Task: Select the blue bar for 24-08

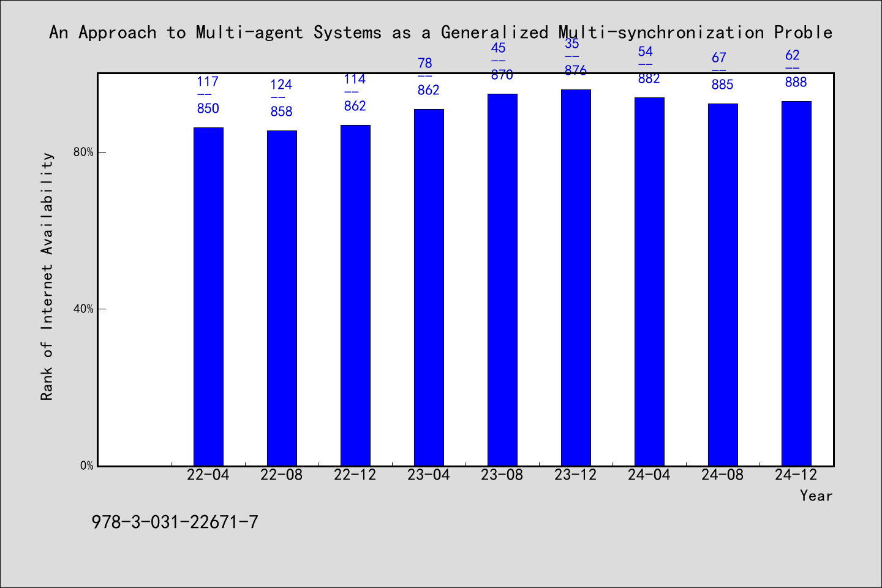Action: [723, 285]
